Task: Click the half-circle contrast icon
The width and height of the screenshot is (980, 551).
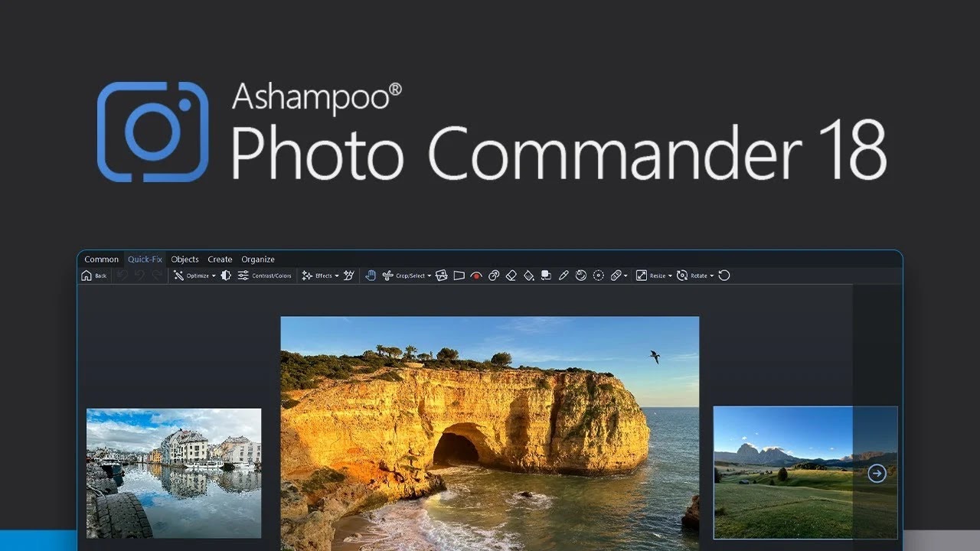Action: pyautogui.click(x=226, y=275)
